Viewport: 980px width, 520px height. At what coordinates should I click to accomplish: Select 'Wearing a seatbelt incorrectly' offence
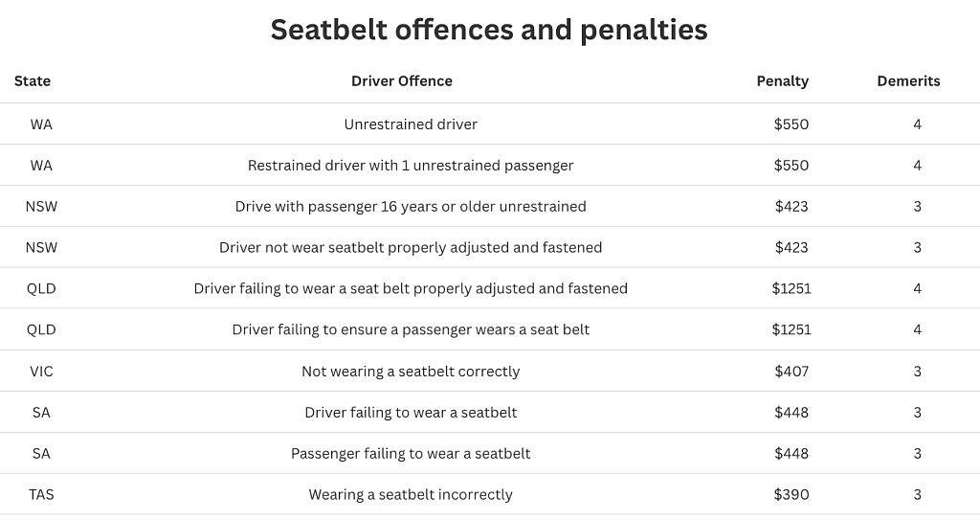[411, 495]
